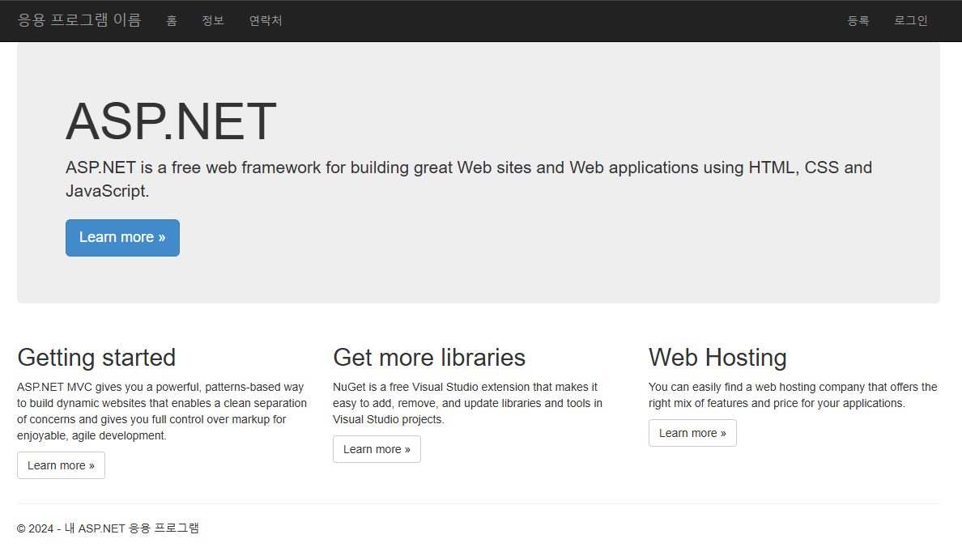Click the Get more libraries heading

tap(429, 358)
